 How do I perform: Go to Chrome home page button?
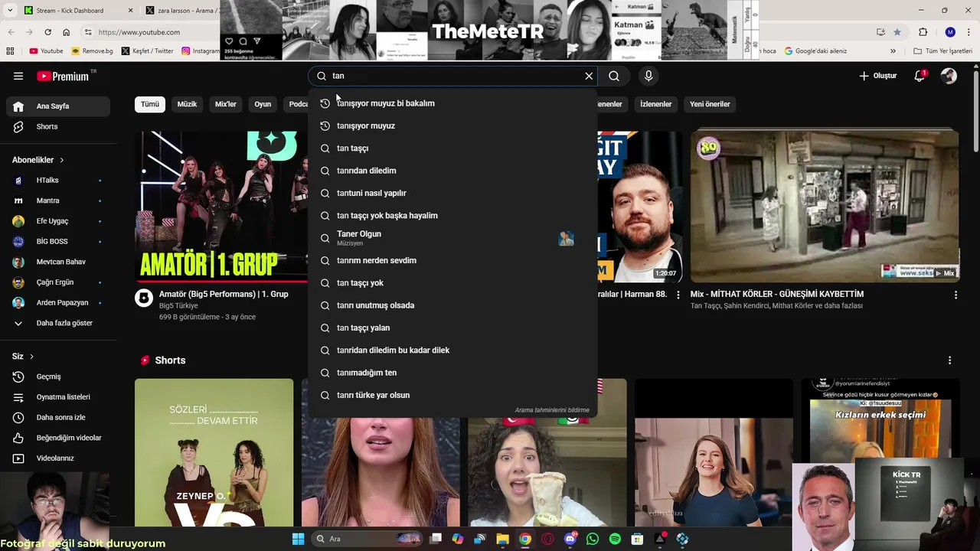click(66, 32)
